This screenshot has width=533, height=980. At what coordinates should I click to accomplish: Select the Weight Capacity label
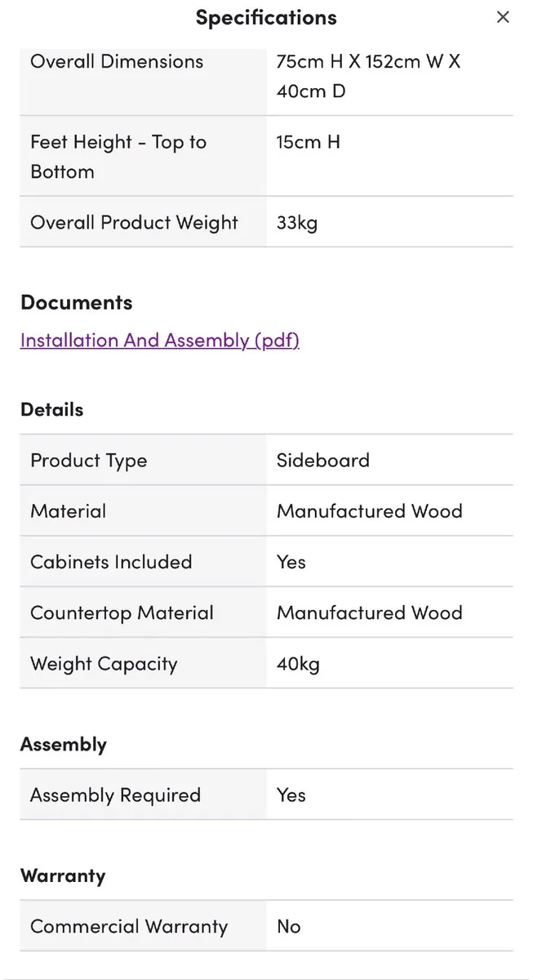[104, 664]
